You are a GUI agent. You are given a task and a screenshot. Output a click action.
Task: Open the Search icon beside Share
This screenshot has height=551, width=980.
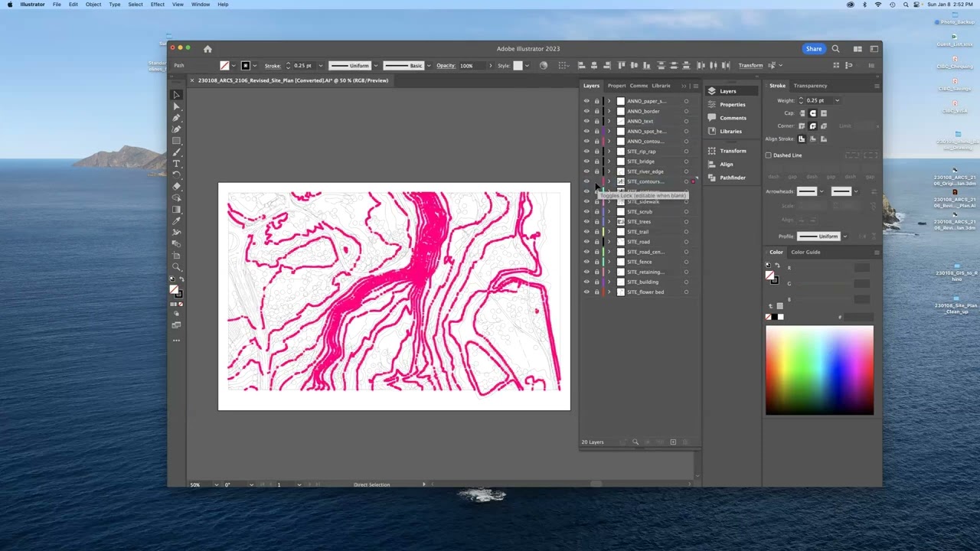[x=835, y=49]
